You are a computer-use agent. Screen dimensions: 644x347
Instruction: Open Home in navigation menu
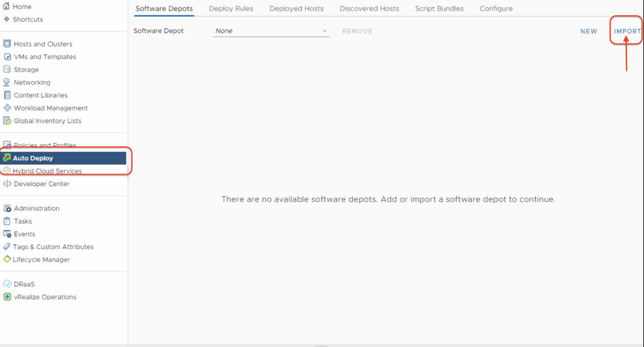click(x=22, y=6)
